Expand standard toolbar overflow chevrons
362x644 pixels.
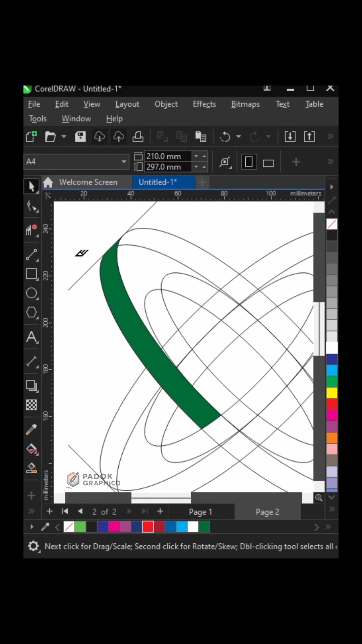pos(330,136)
